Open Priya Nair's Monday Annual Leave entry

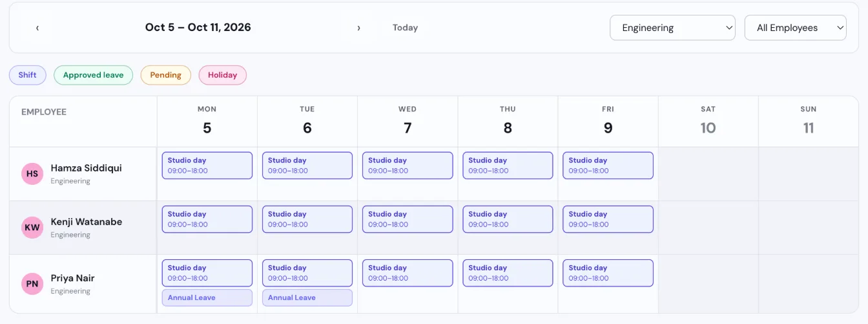point(207,297)
